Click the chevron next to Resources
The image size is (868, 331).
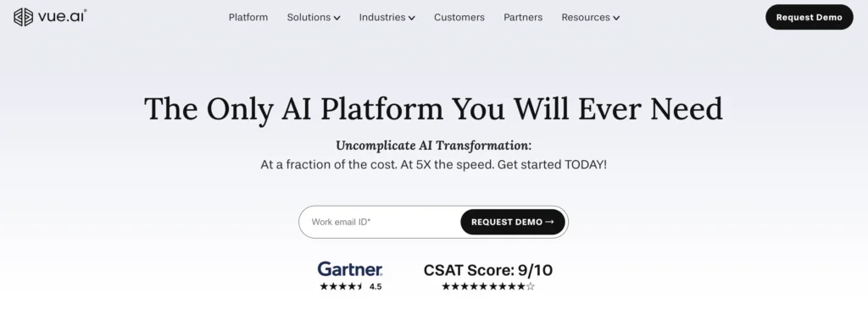coord(616,19)
